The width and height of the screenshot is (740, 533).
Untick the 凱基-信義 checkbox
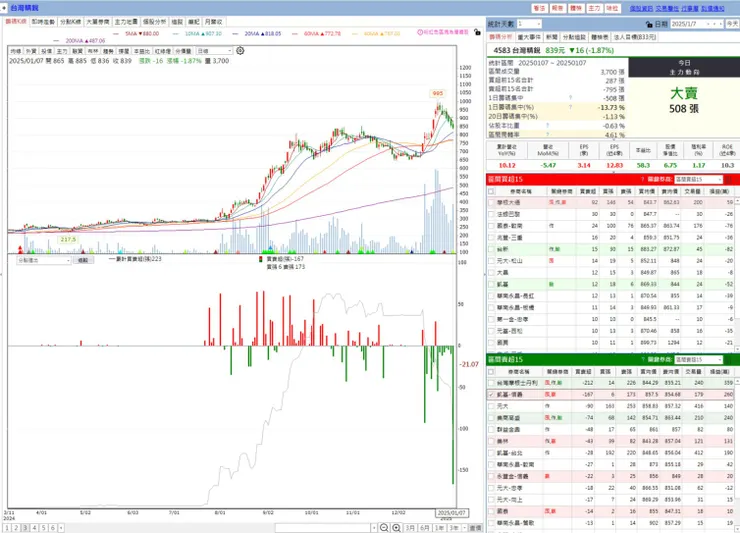click(x=491, y=394)
